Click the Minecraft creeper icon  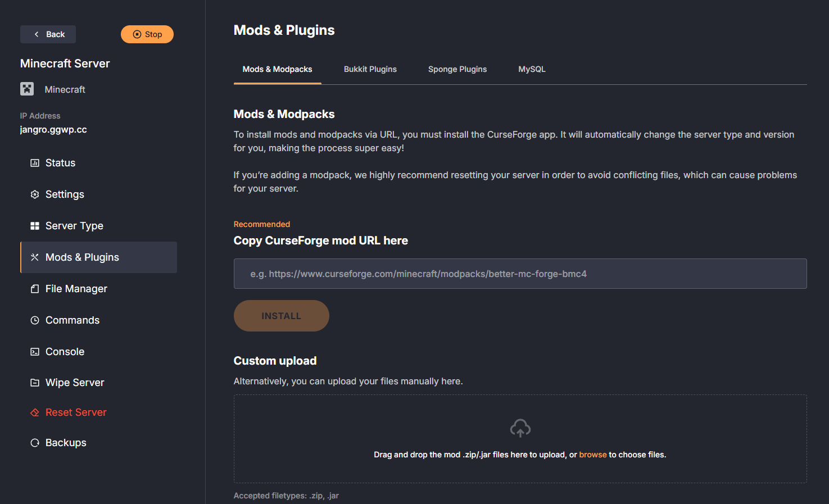point(27,89)
